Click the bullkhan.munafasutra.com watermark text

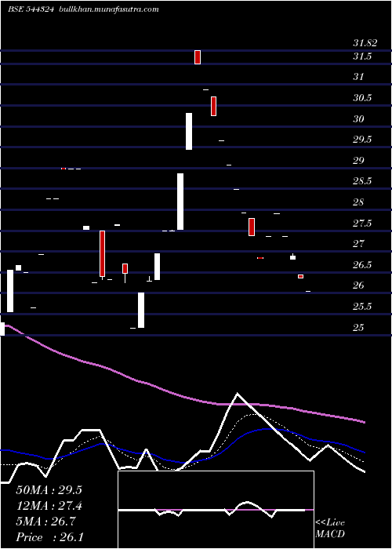pos(108,9)
